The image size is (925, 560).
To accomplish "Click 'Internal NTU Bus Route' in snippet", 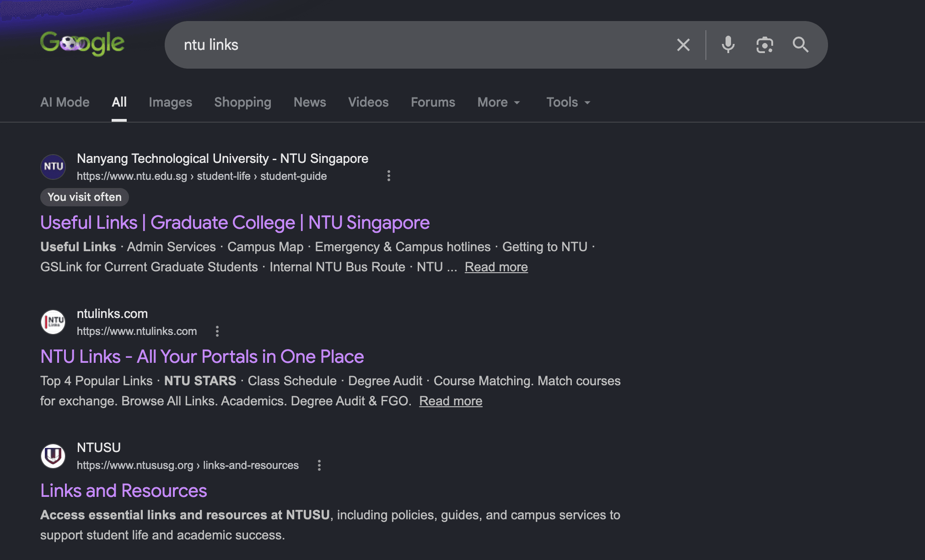I will pyautogui.click(x=337, y=267).
